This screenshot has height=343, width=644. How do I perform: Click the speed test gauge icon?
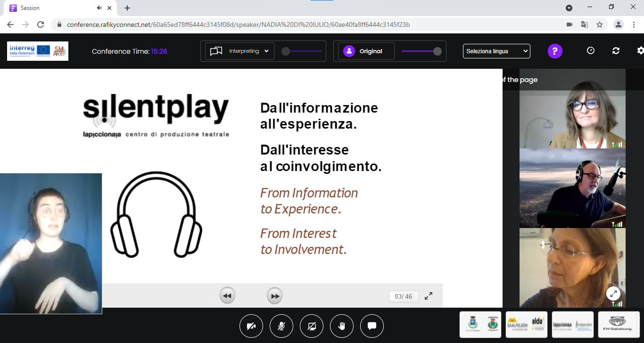coord(591,51)
